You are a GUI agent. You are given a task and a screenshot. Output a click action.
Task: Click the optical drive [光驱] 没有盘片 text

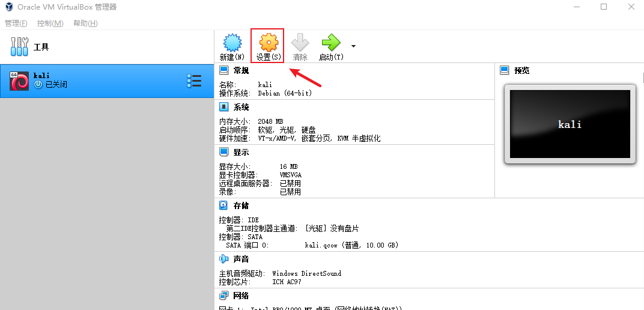332,229
